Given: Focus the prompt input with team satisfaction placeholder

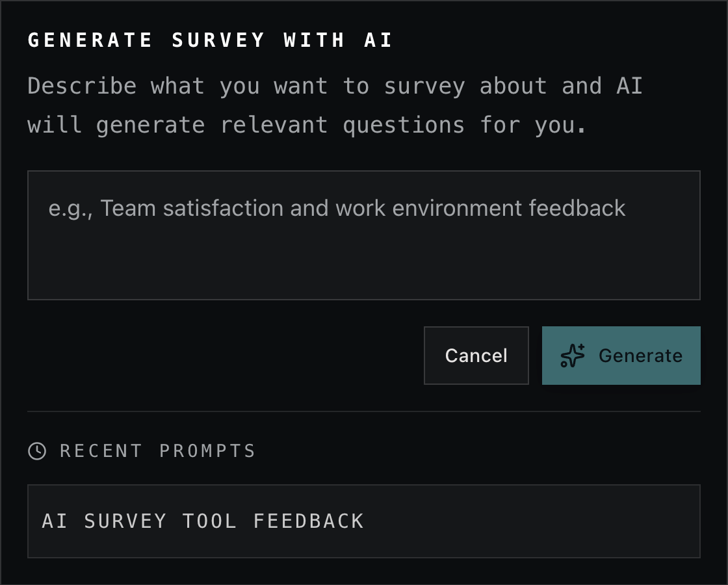Looking at the screenshot, I should coord(364,234).
